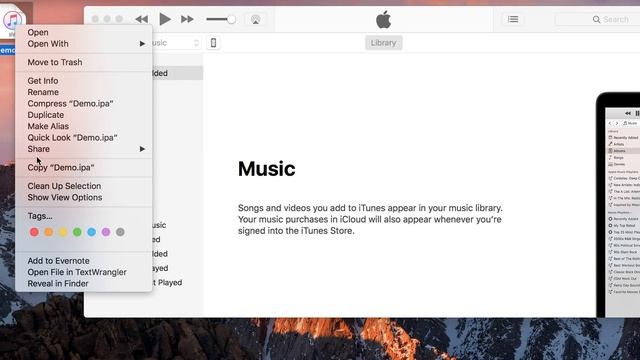
Task: Apply the yellow tag color
Action: click(x=63, y=232)
